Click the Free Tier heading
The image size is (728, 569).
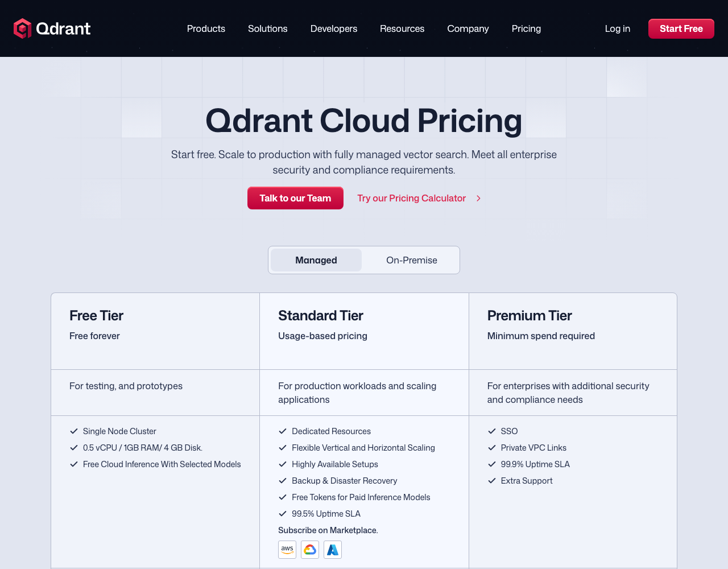[x=97, y=316]
